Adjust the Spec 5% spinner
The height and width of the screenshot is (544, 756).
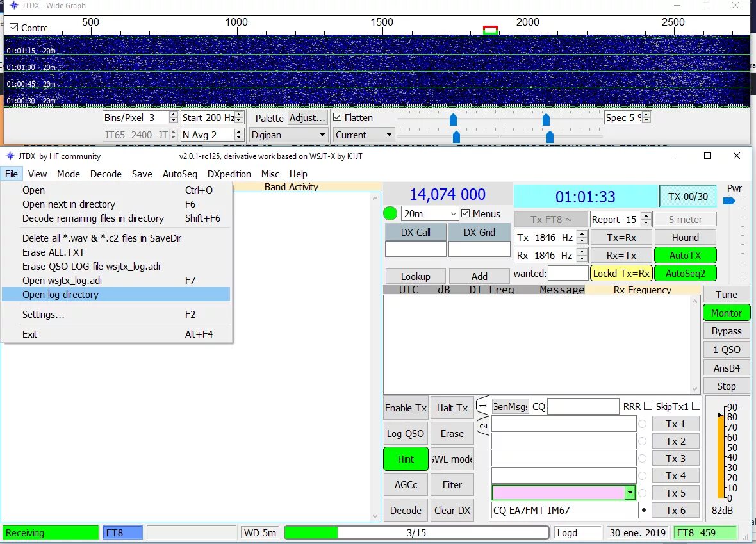coord(646,117)
